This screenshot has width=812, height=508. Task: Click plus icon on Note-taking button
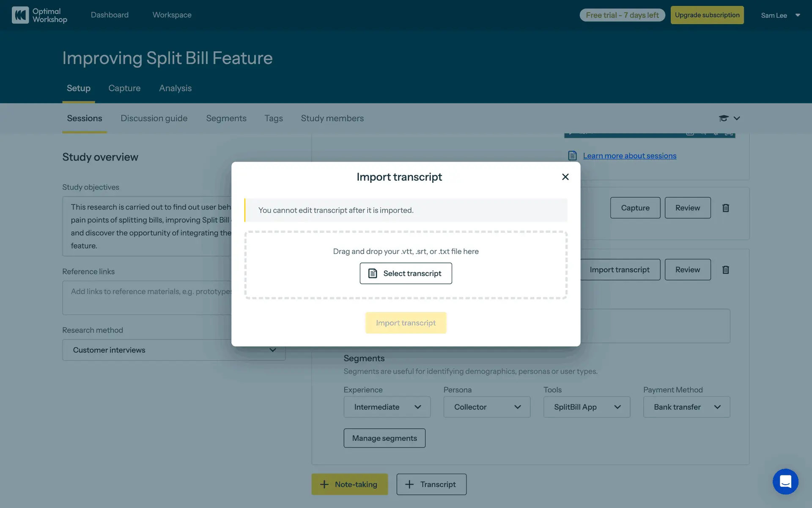pos(324,484)
